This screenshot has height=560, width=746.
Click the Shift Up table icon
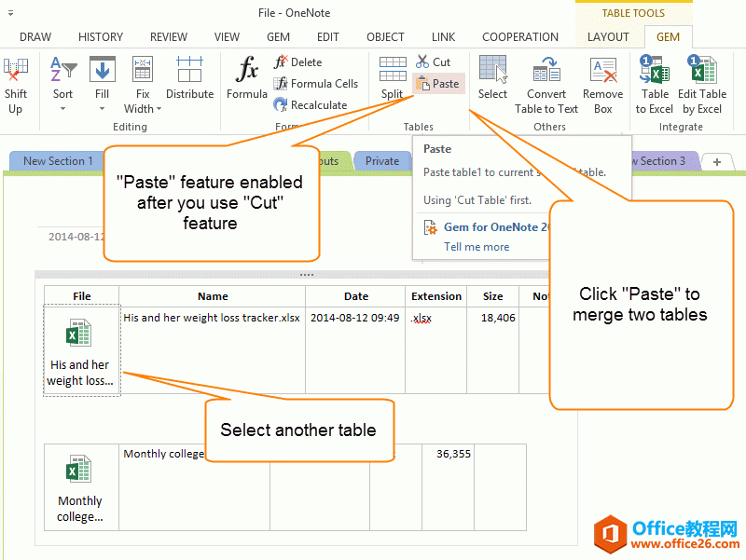[x=15, y=69]
